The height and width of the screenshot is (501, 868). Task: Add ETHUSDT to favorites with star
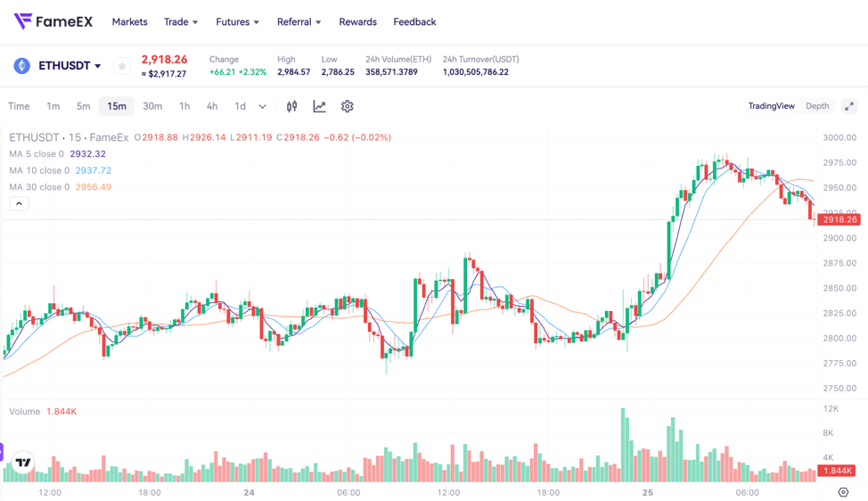coord(122,66)
